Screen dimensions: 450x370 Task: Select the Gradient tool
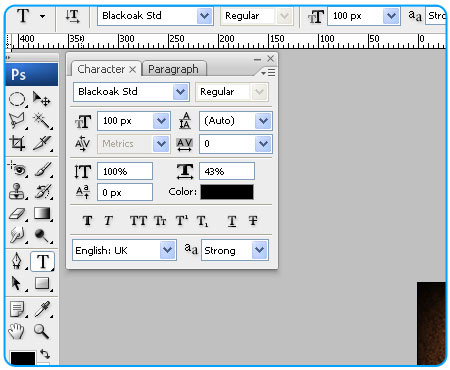[42, 214]
